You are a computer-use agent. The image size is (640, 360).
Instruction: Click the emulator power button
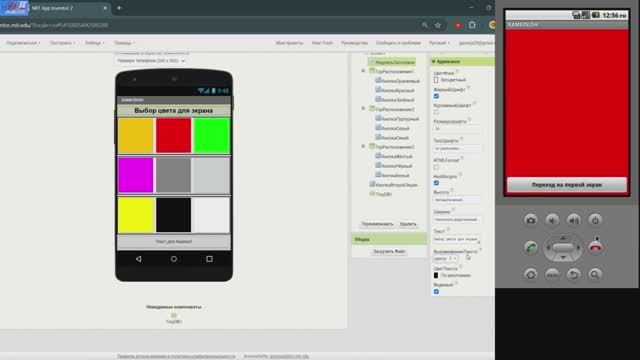point(595,220)
